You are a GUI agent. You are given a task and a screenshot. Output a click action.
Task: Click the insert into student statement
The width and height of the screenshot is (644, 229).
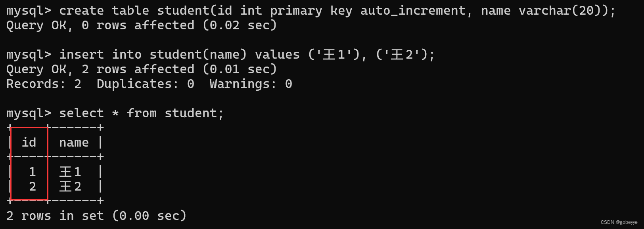[247, 55]
